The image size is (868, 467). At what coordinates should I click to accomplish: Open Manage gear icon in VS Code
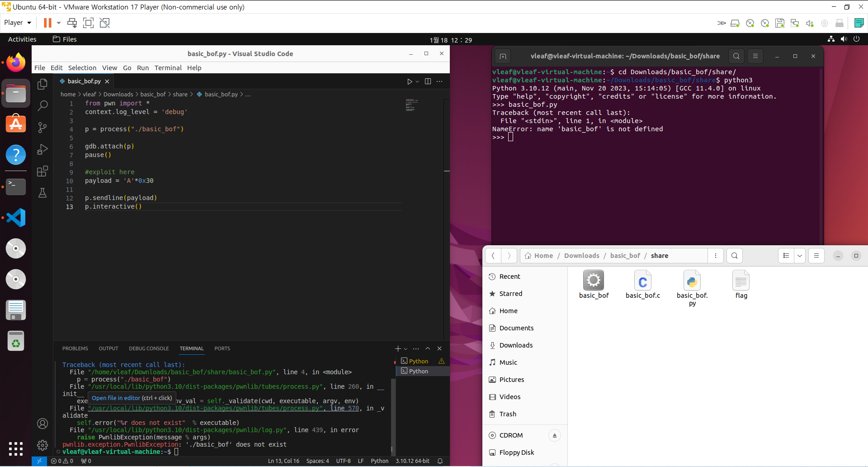coord(42,445)
